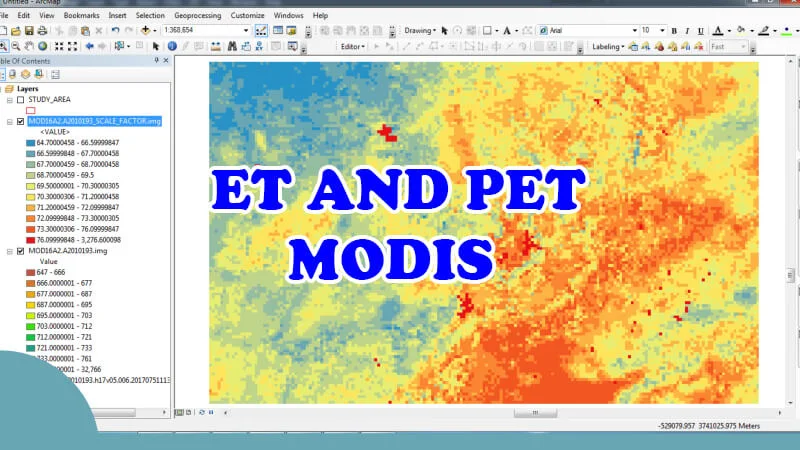Click the 76.09999848 - 3,276.600098 red swatch
Screen dimensions: 800x450
[x=31, y=240]
